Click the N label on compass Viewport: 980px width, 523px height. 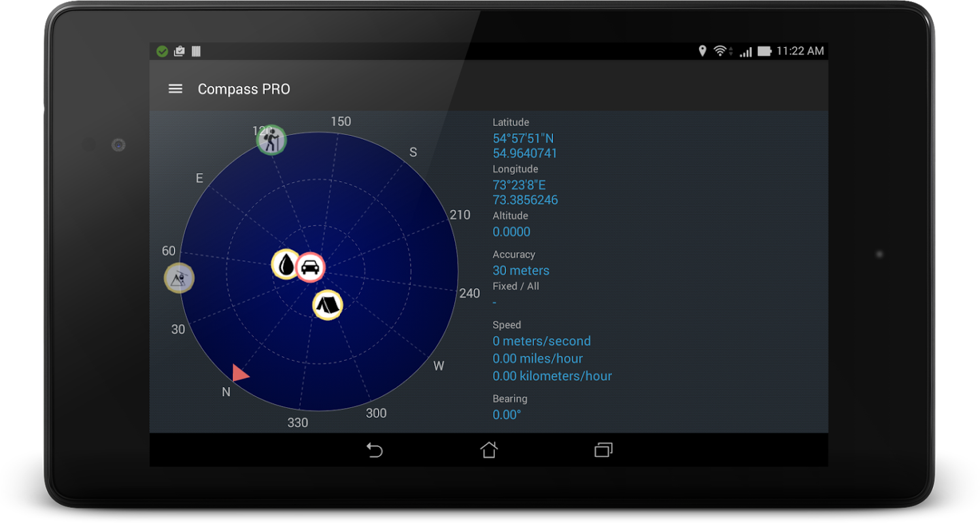tap(226, 392)
